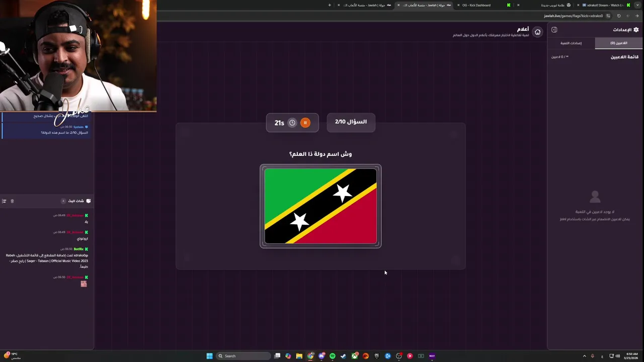Open Epic Games Launcher from the taskbar
This screenshot has height=362, width=644.
tap(377, 356)
